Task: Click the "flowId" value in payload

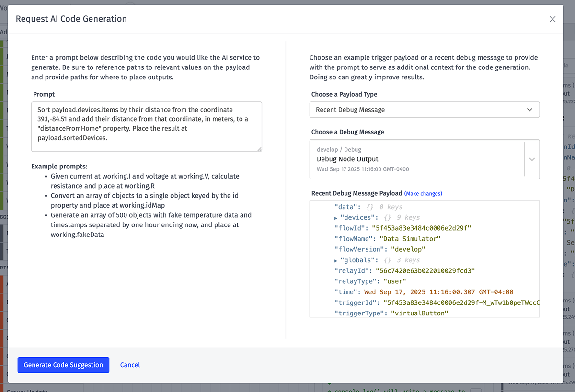Action: (421, 228)
